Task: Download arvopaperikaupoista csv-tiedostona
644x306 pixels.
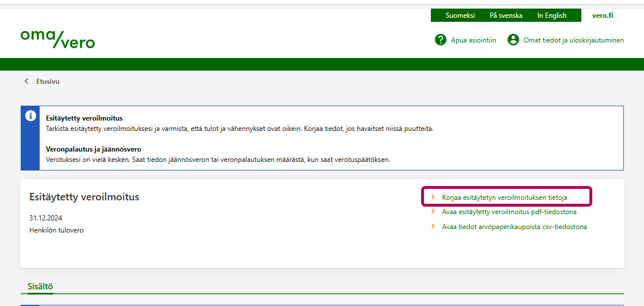Action: click(514, 227)
